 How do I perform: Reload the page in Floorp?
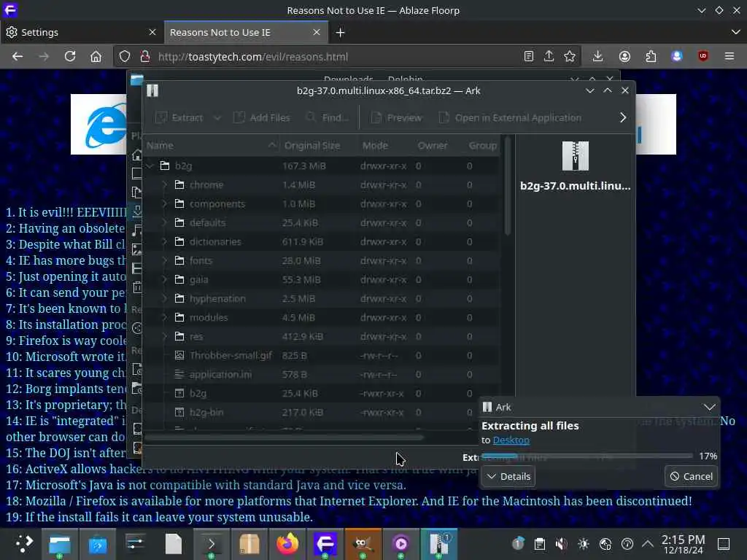point(70,57)
